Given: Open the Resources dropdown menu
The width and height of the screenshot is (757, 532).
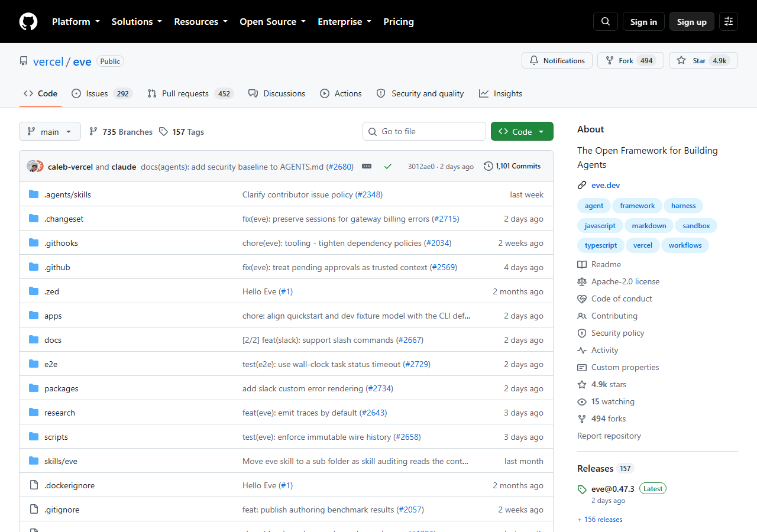Looking at the screenshot, I should pos(200,21).
